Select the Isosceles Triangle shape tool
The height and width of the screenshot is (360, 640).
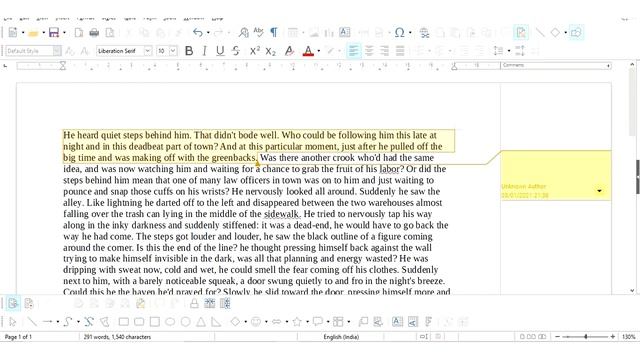(x=201, y=322)
